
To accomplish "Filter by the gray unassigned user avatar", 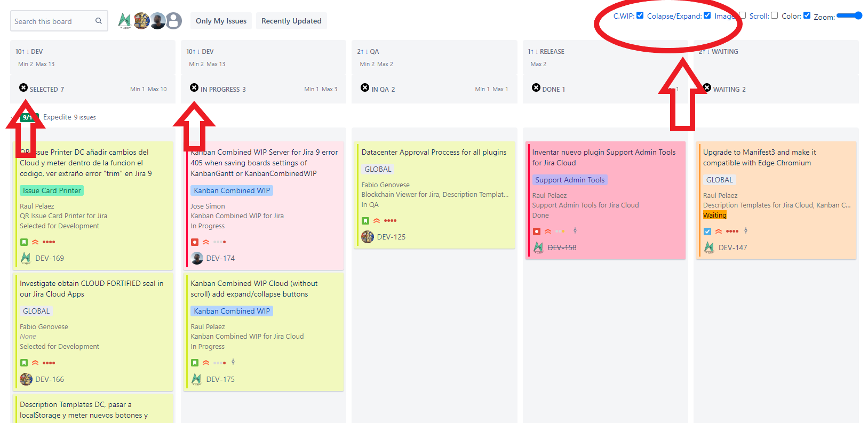I will (174, 21).
